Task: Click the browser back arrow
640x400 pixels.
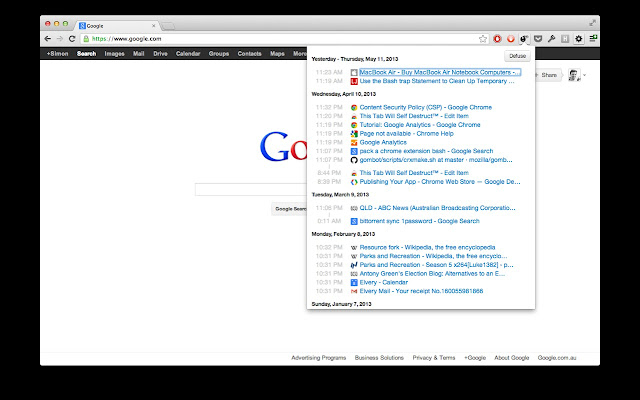Action: click(x=48, y=39)
